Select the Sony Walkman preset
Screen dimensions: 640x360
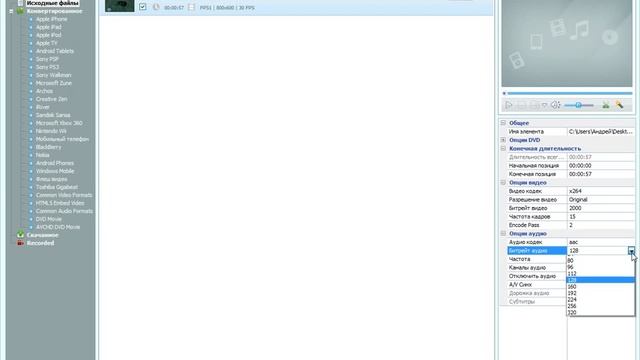point(53,75)
